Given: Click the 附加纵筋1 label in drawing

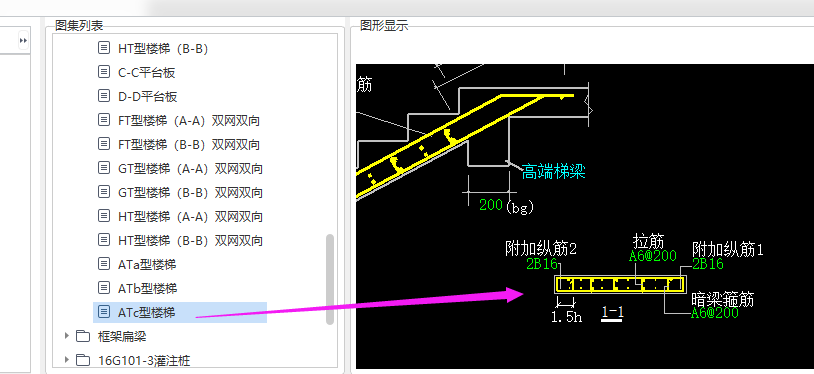Looking at the screenshot, I should tap(728, 249).
